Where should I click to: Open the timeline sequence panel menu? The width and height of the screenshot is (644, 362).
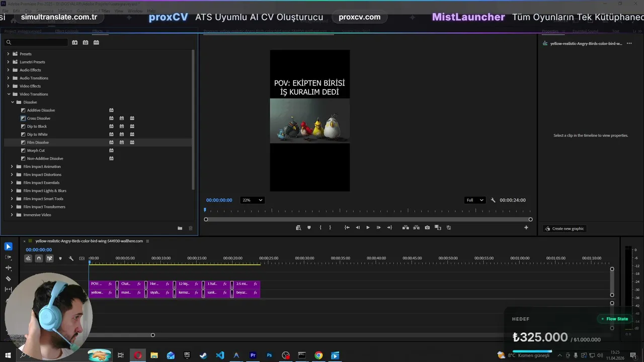(147, 241)
